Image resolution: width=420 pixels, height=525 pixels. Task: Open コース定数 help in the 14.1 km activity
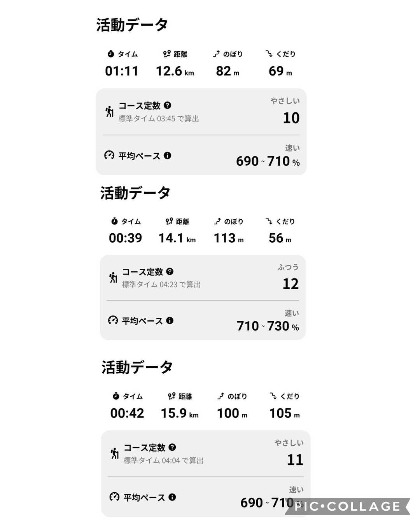point(170,271)
